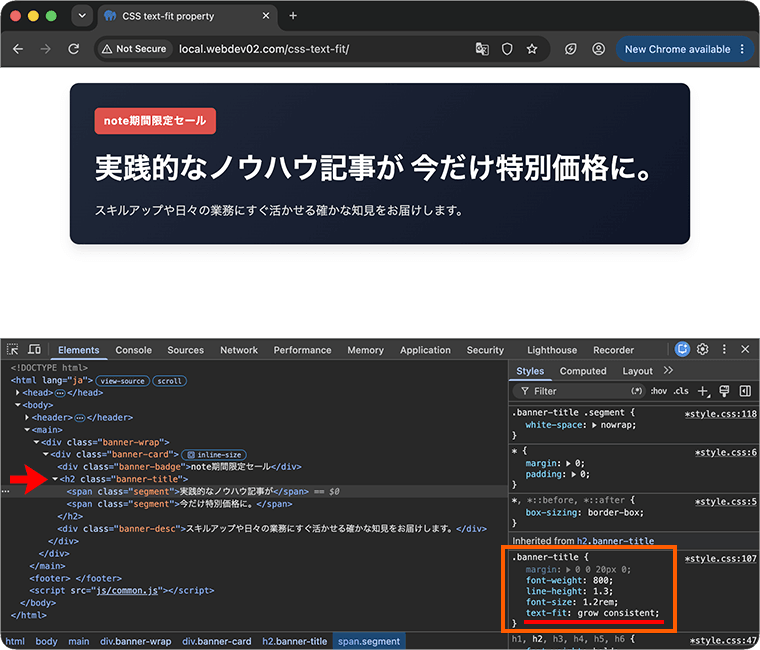760x650 pixels.
Task: Click the URL address bar text
Action: (x=264, y=49)
